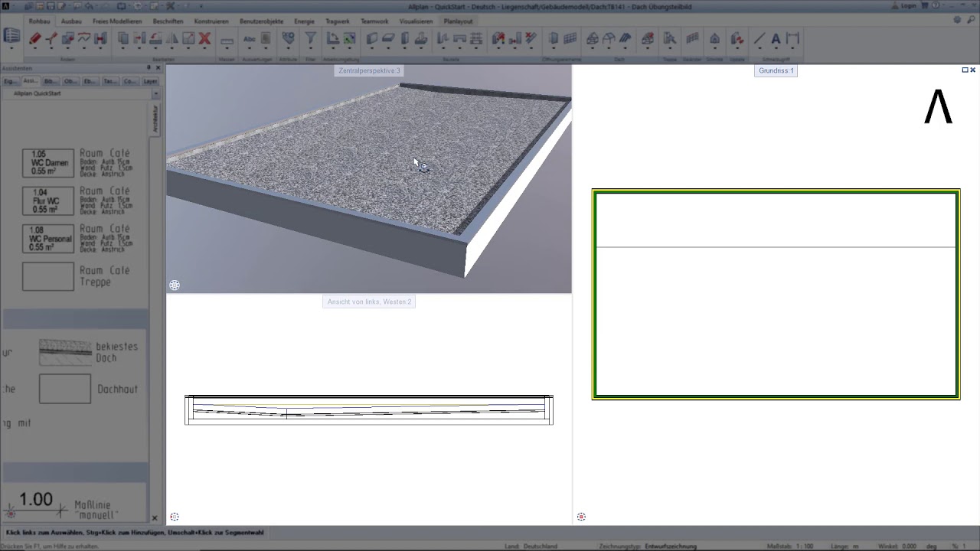The height and width of the screenshot is (551, 980).
Task: Expand the dropdown under the line tool
Action: coord(759,50)
